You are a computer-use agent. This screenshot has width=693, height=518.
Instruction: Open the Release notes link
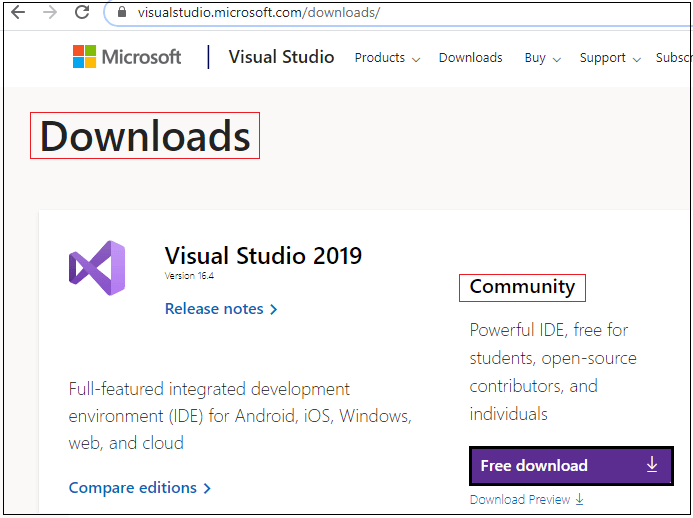[x=221, y=309]
